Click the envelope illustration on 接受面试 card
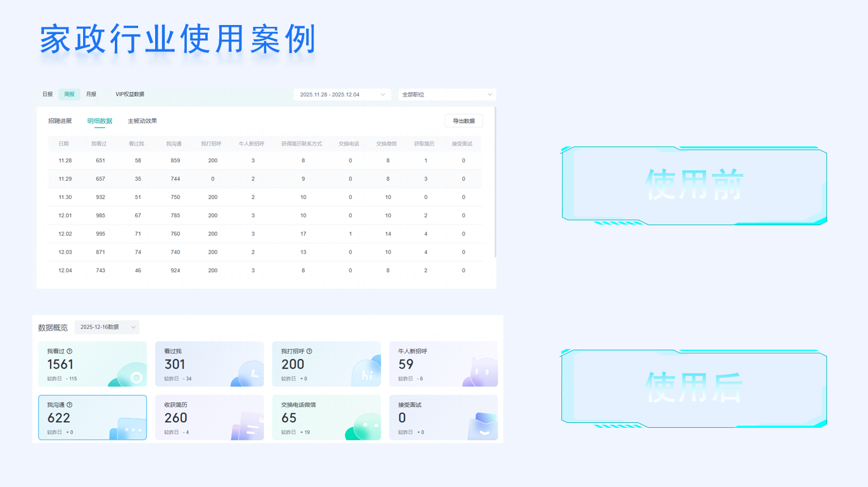Viewport: 868px width, 487px height. (x=483, y=427)
